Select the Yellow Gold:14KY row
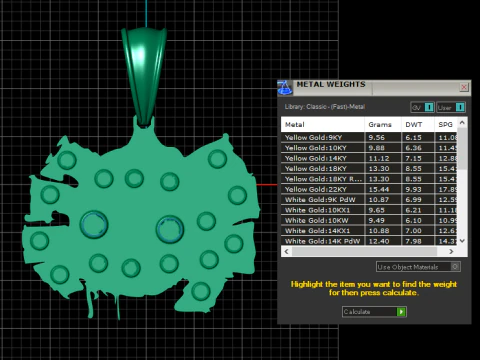Image resolution: width=480 pixels, height=360 pixels. pos(369,158)
